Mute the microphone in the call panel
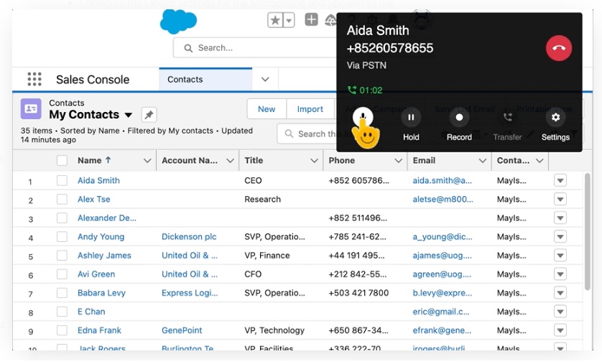The image size is (602, 364). 363,116
